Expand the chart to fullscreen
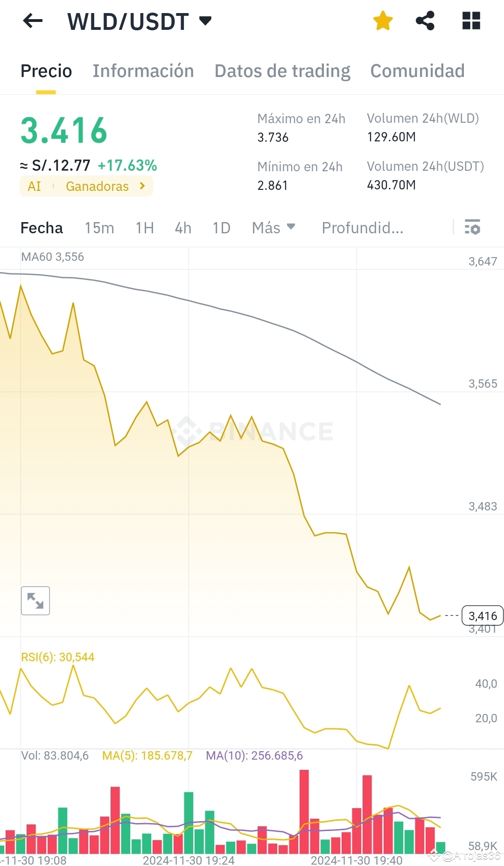The image size is (504, 866). [x=35, y=601]
